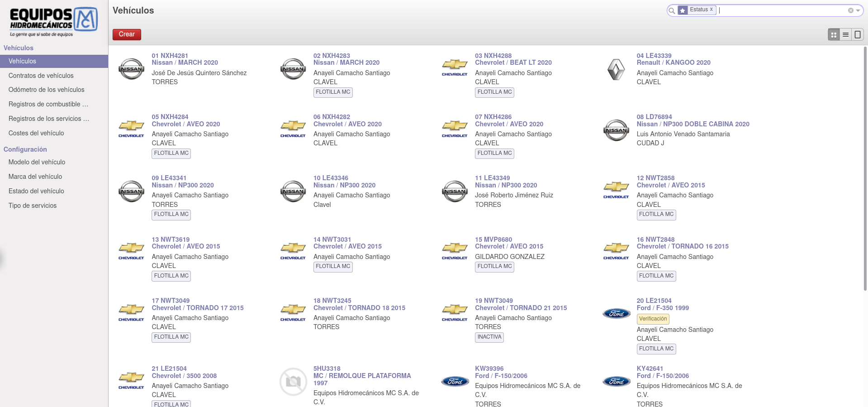Click Ford logo of 20 LE21504 card
The height and width of the screenshot is (407, 868).
click(x=616, y=313)
